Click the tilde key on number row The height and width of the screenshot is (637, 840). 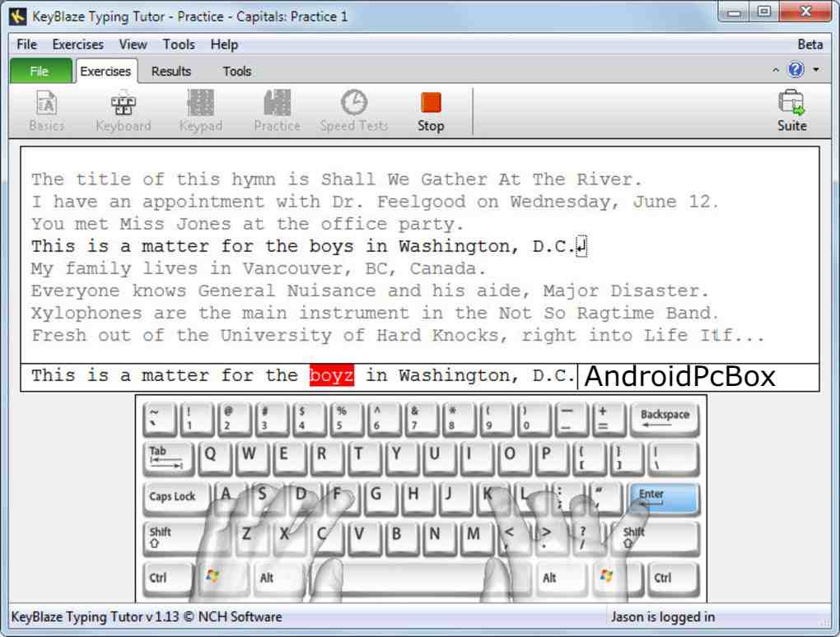(x=160, y=419)
